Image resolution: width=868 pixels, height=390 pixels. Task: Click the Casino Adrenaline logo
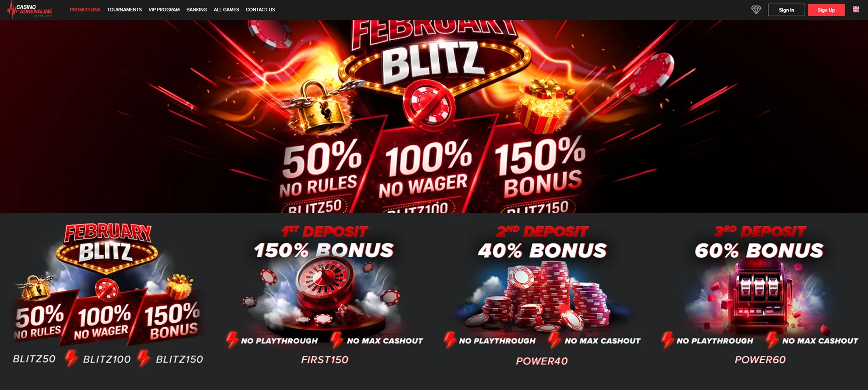click(x=30, y=10)
